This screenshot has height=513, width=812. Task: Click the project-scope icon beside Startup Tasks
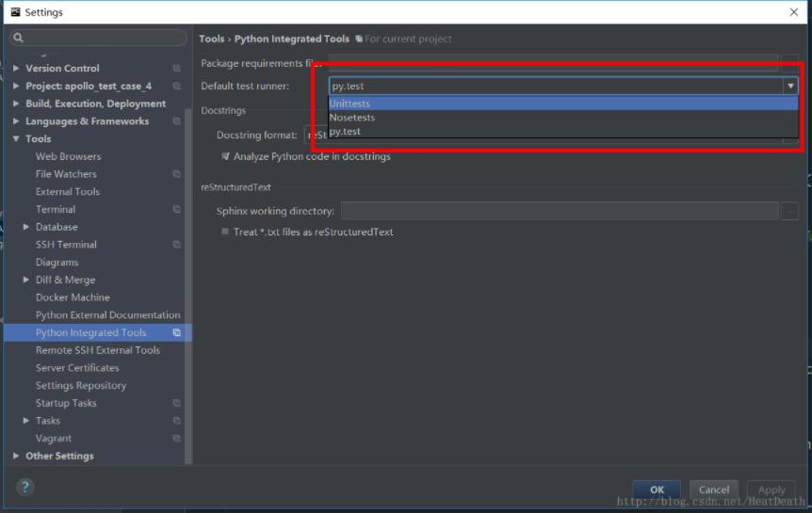pos(176,403)
